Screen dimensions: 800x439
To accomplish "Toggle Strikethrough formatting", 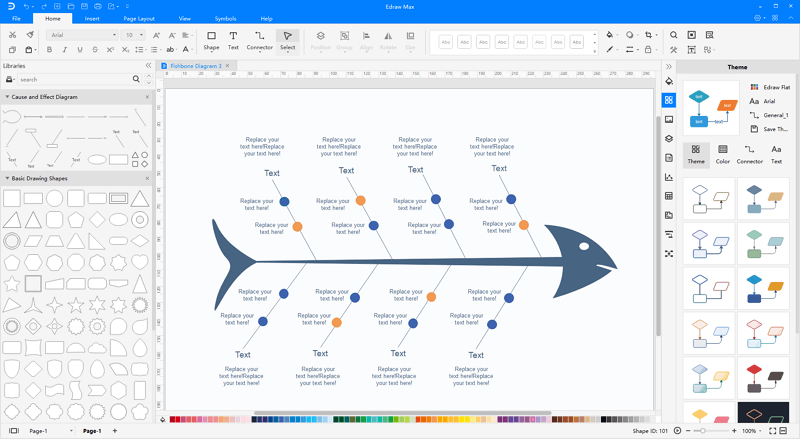I will pos(95,50).
